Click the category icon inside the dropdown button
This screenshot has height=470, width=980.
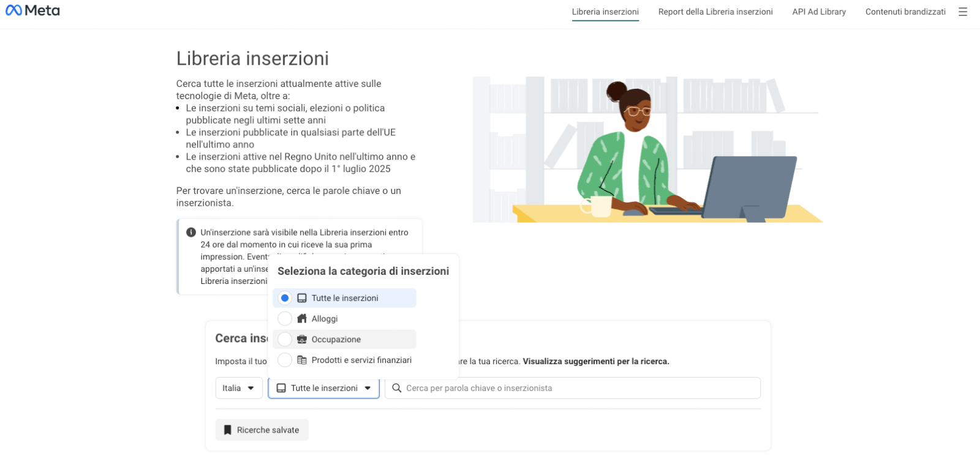pos(281,388)
